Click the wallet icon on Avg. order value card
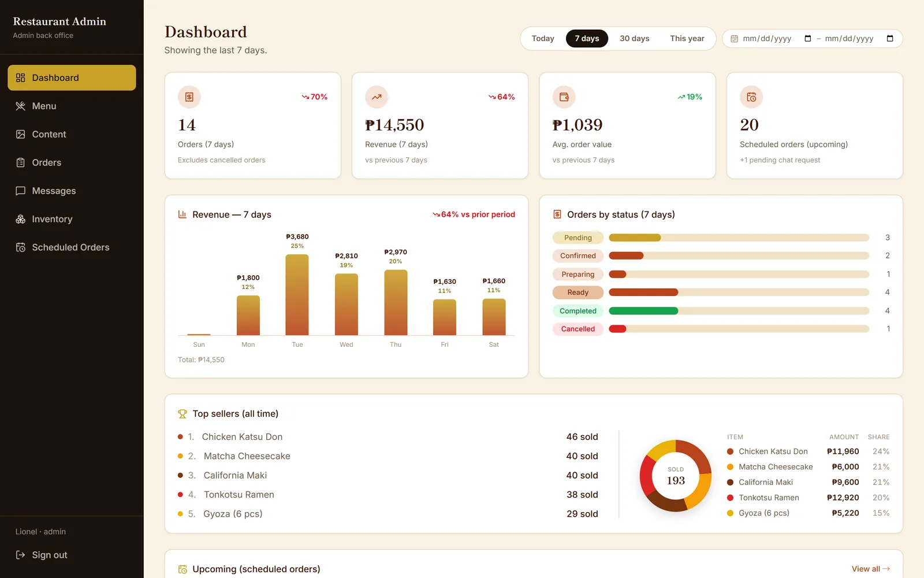Viewport: 924px width, 578px height. pos(564,97)
